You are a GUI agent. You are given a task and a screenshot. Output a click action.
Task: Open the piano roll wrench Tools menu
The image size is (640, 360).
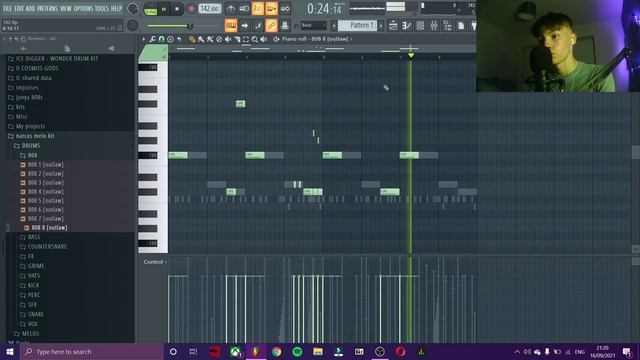(x=152, y=39)
